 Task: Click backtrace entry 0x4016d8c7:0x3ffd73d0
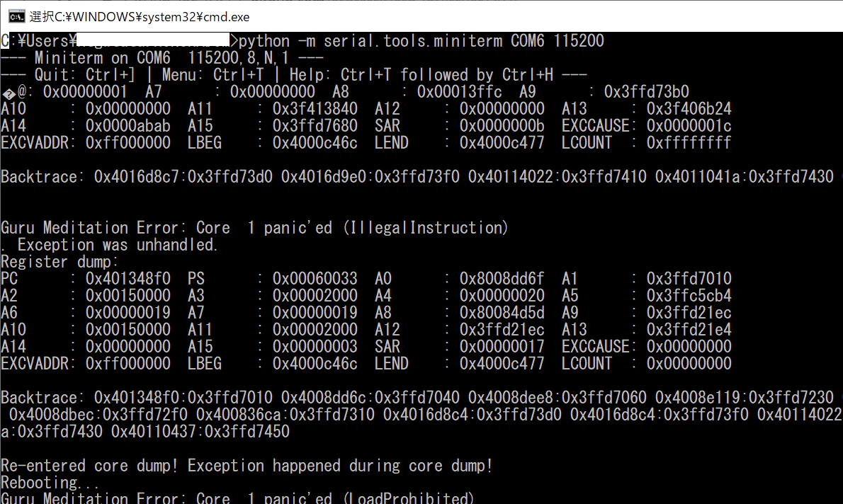(183, 177)
